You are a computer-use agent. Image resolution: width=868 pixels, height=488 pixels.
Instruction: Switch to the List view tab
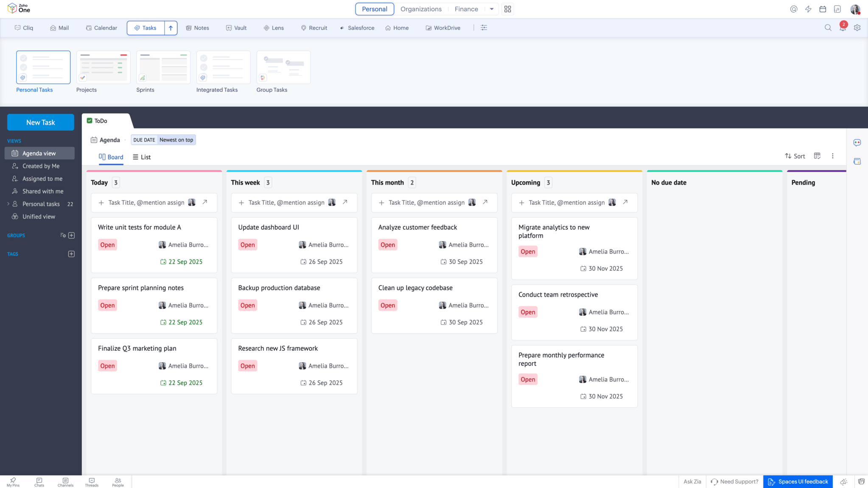pyautogui.click(x=142, y=157)
